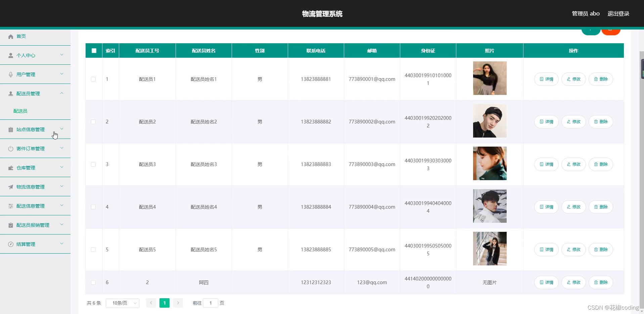Open the 首页 menu item
This screenshot has width=644, height=314.
(x=35, y=36)
